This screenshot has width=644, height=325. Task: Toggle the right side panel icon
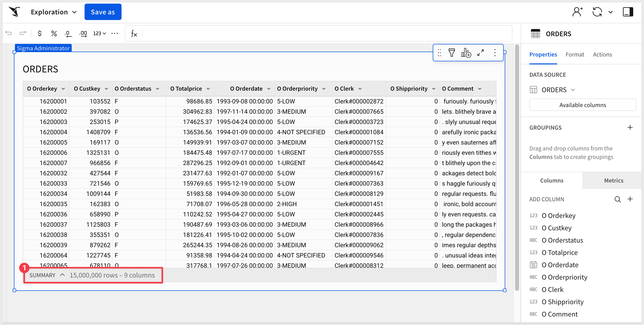[628, 12]
